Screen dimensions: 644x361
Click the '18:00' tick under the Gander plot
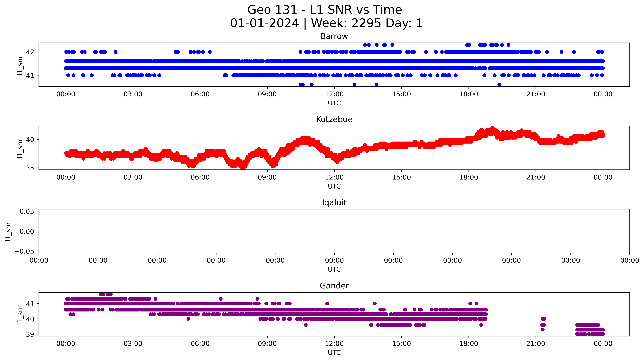tap(469, 344)
